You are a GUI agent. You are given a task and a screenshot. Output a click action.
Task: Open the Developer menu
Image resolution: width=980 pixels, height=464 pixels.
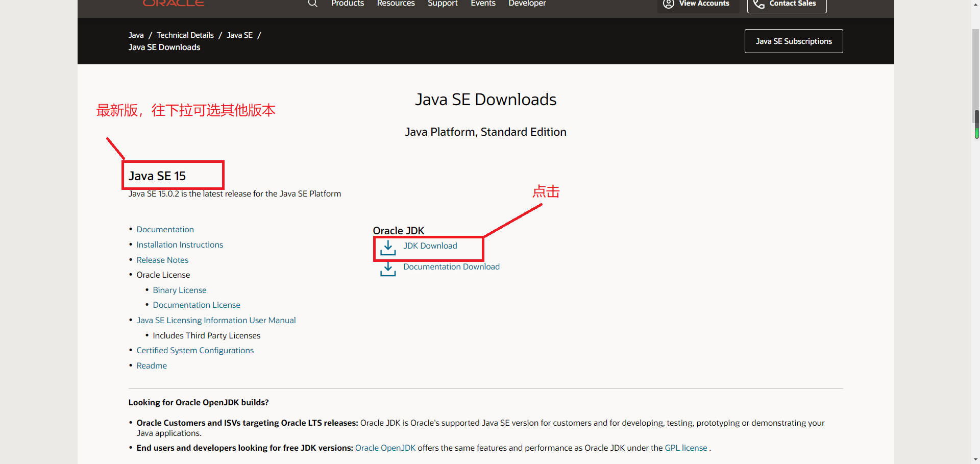[x=527, y=4]
